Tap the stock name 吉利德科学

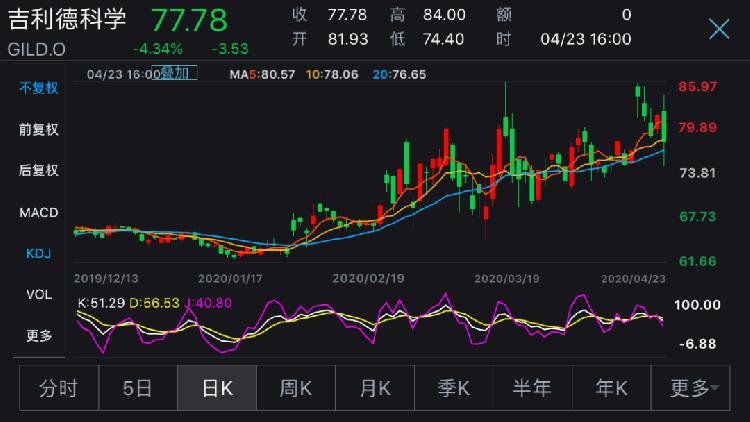point(67,20)
